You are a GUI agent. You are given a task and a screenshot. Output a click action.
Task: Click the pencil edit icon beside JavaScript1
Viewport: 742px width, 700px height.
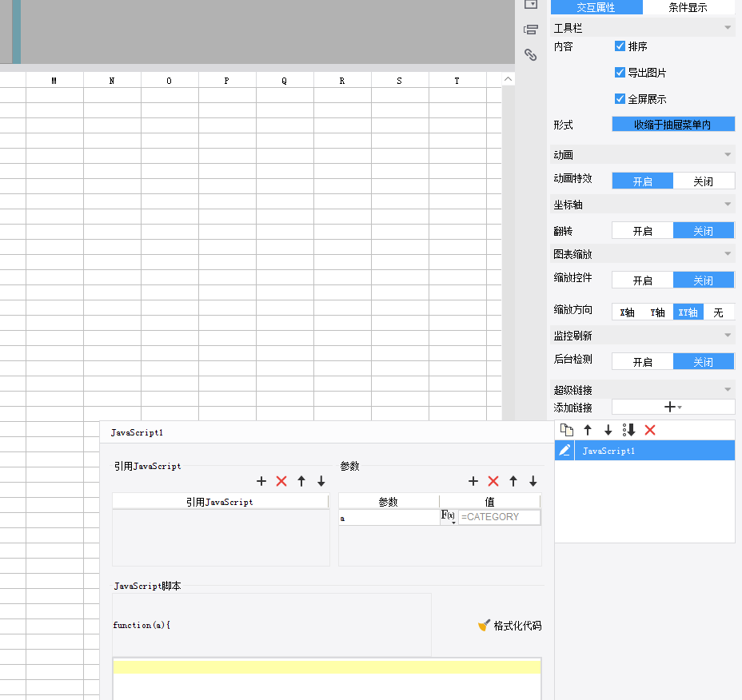(x=564, y=451)
